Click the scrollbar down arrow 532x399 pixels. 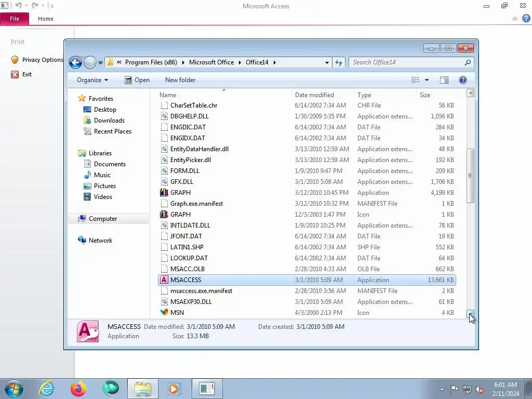click(x=470, y=314)
